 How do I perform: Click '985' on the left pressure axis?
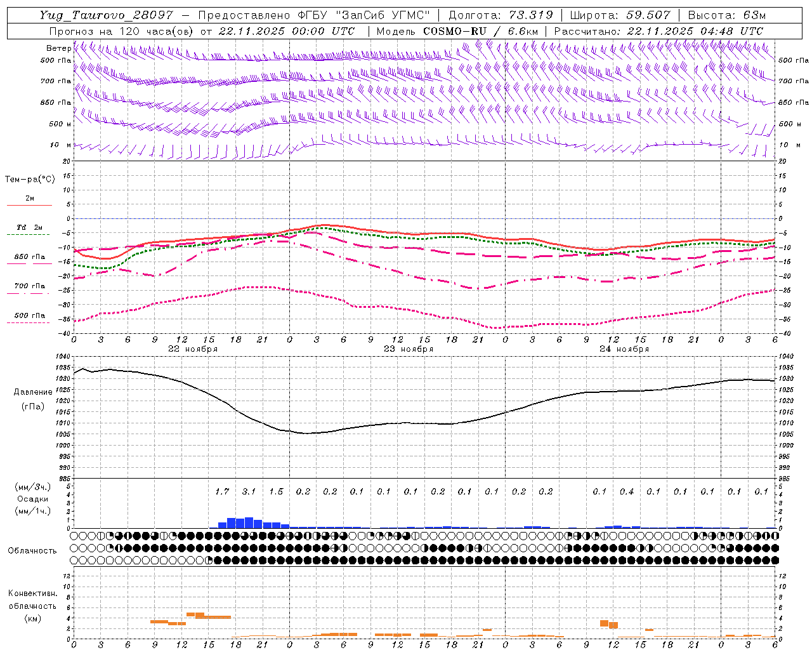[x=65, y=479]
